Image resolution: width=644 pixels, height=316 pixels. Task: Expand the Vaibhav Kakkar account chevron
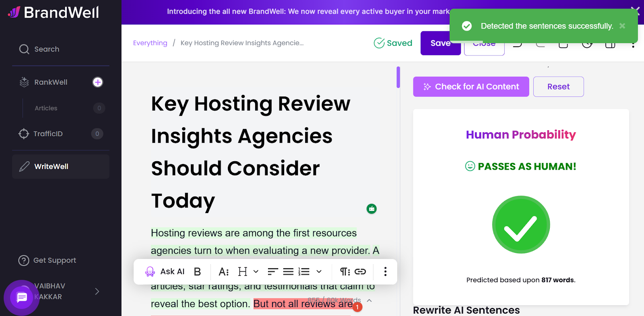[97, 291]
